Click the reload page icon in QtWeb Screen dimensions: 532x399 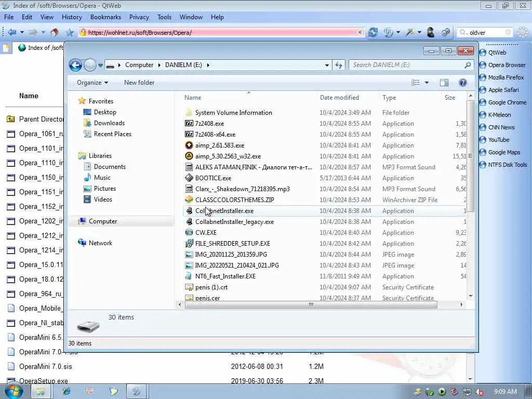coord(373,32)
